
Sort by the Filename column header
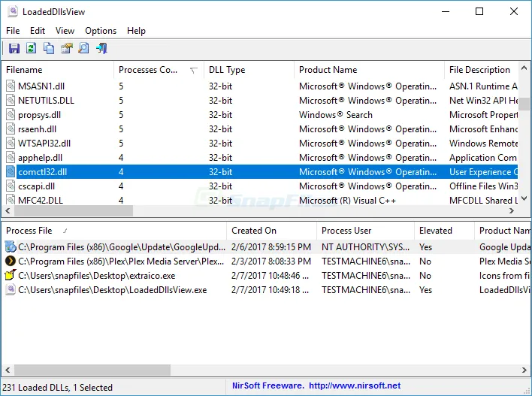pyautogui.click(x=58, y=70)
